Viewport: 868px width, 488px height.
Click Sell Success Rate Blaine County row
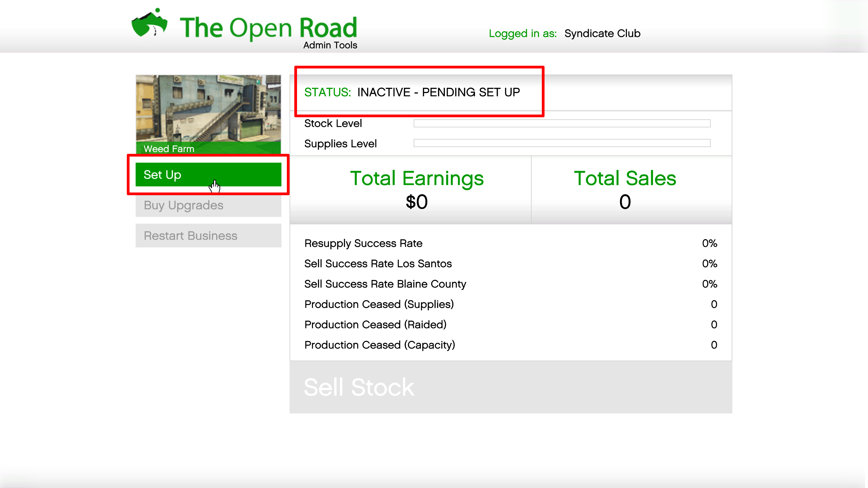click(x=510, y=284)
